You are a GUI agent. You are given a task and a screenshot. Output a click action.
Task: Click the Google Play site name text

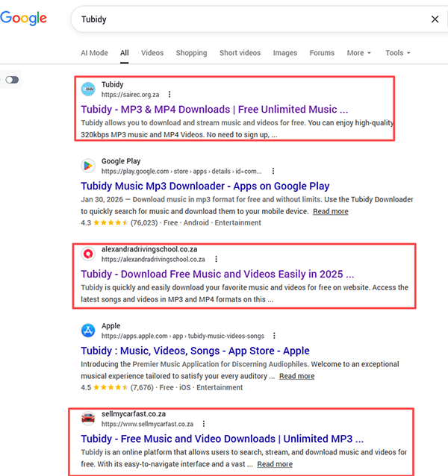[121, 161]
